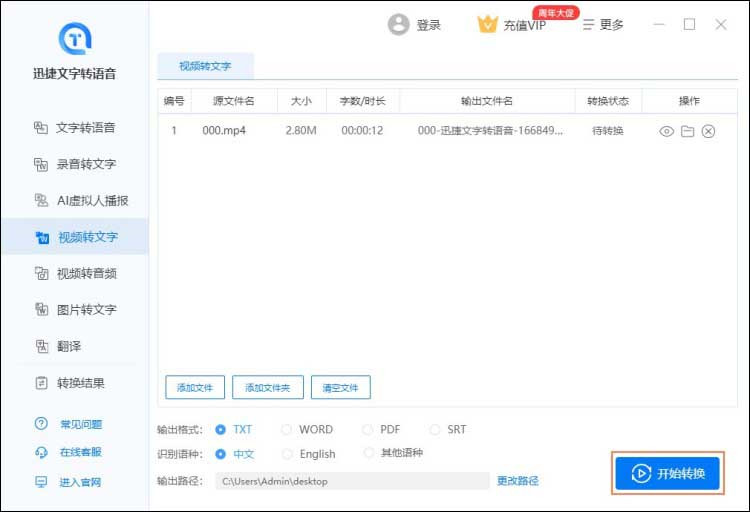Viewport: 750px width, 512px height.
Task: Open 视频转音频 in sidebar
Action: tap(75, 274)
